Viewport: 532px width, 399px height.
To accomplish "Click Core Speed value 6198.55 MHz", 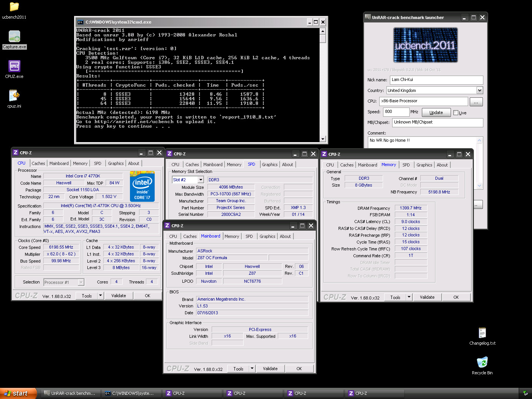I will click(x=61, y=247).
